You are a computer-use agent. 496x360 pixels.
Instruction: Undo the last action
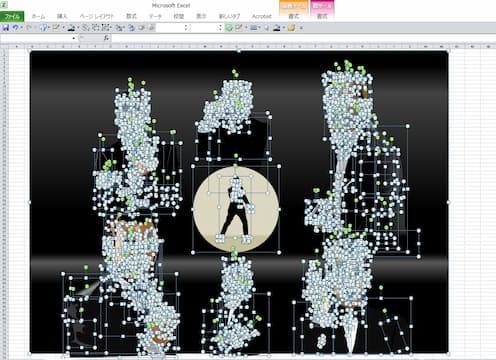(15, 28)
